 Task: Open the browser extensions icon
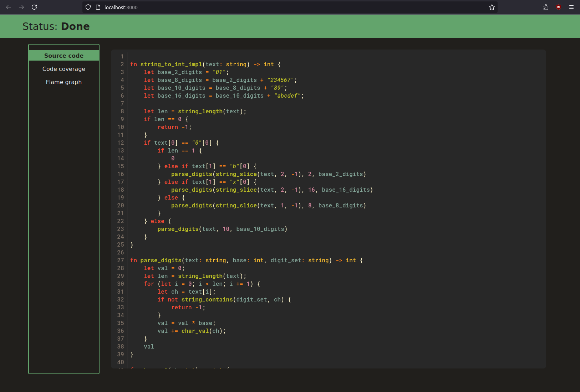[x=546, y=7]
